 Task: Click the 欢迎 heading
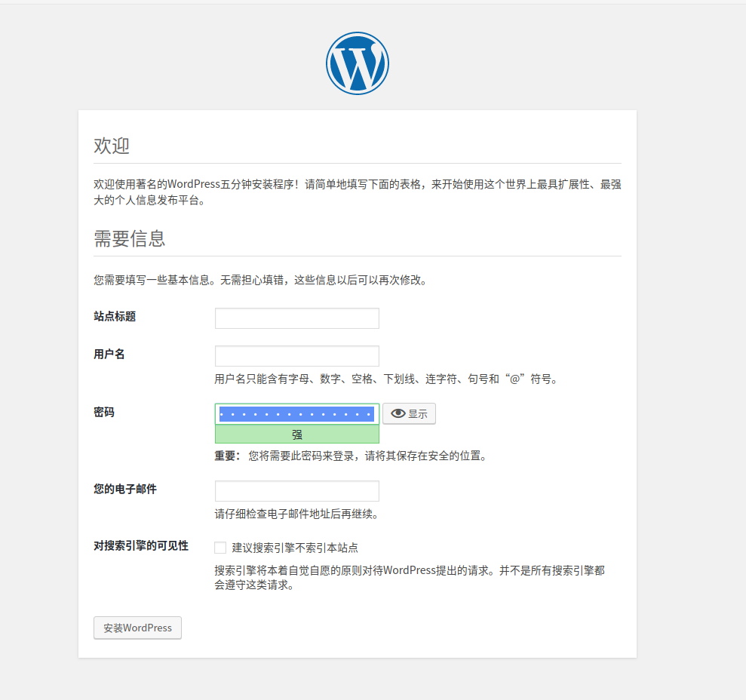click(x=112, y=146)
